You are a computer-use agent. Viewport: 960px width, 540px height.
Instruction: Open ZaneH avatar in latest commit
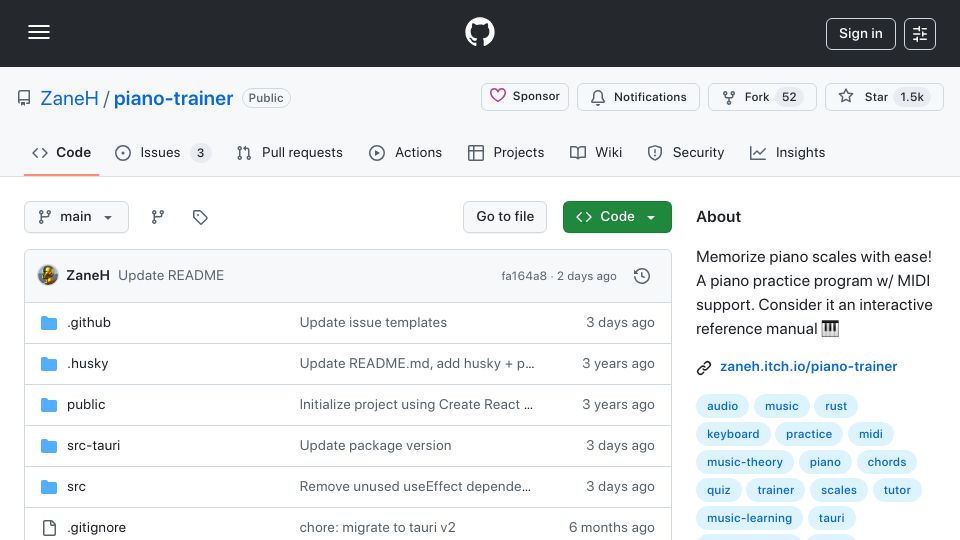[48, 276]
